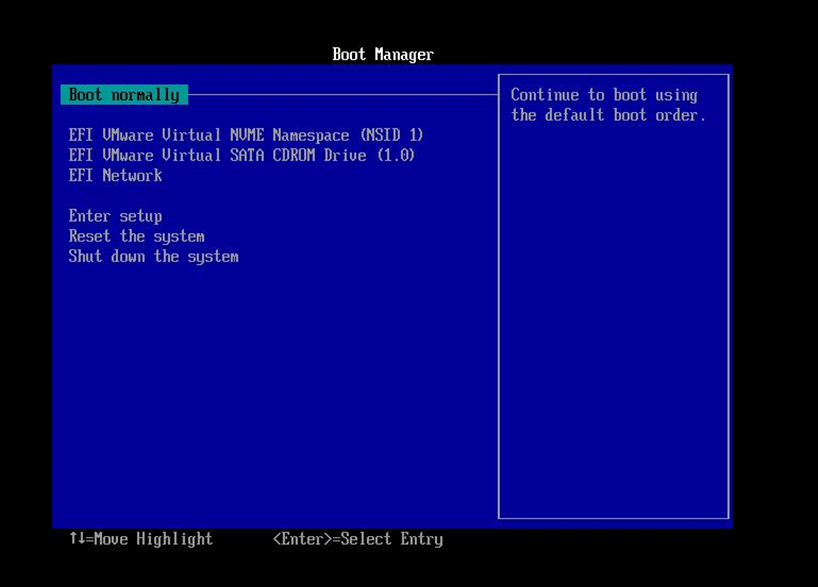The width and height of the screenshot is (818, 587).
Task: Choose EFI VMware Virtual NVME Namespace entry
Action: pyautogui.click(x=246, y=135)
